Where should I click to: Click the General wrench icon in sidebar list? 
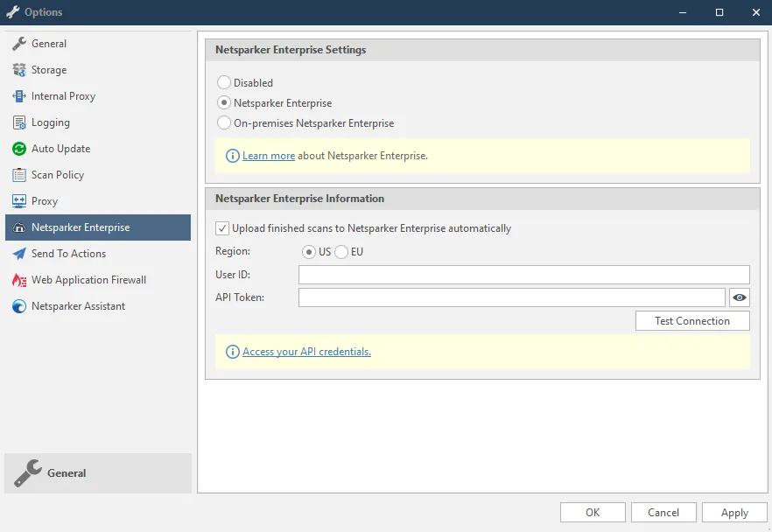pyautogui.click(x=19, y=44)
